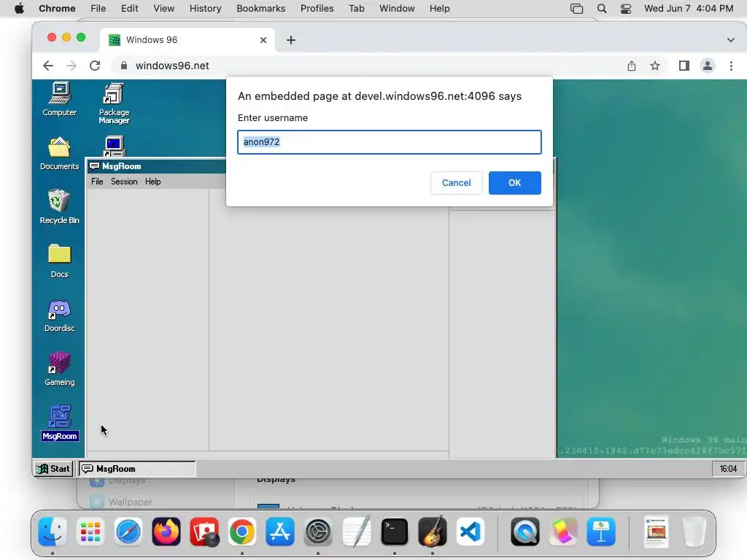Reload the Windows 96 page
Screen dimensions: 747x560
pos(95,66)
